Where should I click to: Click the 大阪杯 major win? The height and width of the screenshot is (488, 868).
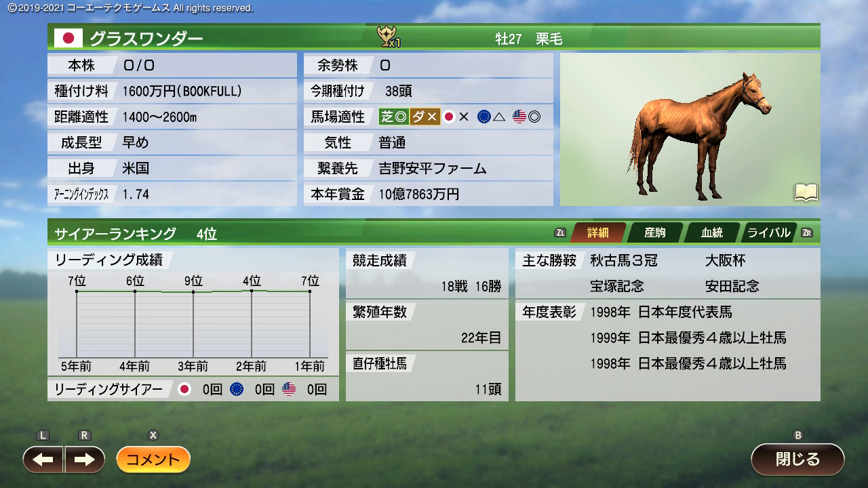[726, 260]
